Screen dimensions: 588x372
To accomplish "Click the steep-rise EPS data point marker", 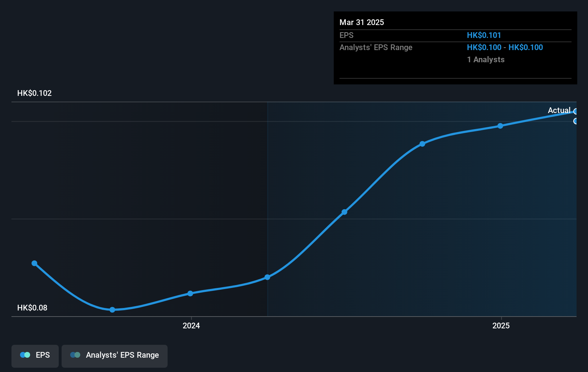I will [x=344, y=212].
